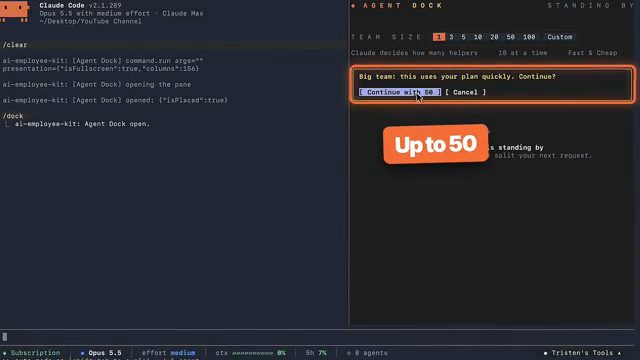Click the Subscription diamond status icon

(x=5, y=353)
